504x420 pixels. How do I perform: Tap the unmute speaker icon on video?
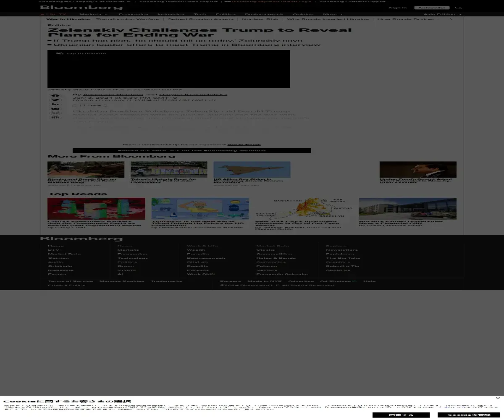point(60,53)
